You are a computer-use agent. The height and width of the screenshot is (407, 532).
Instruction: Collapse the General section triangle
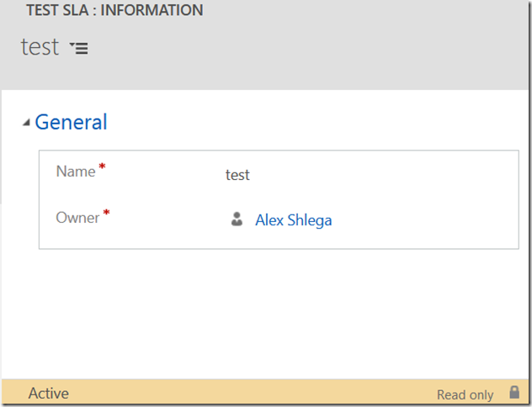pyautogui.click(x=26, y=122)
